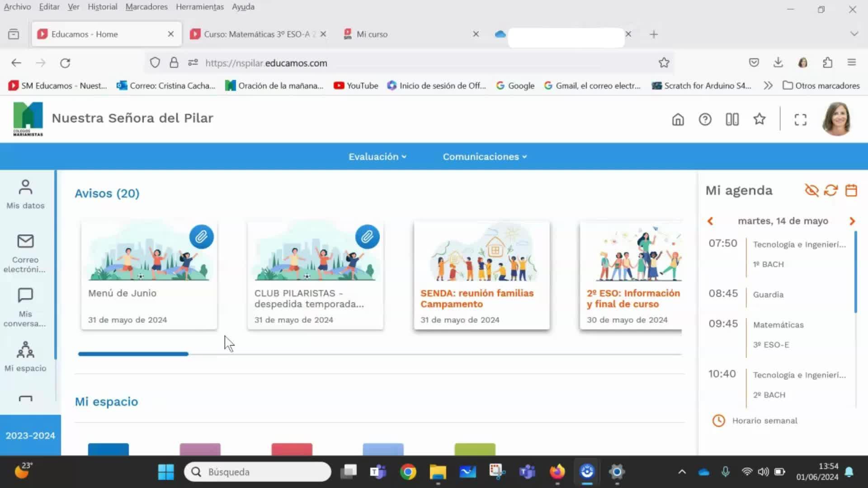The height and width of the screenshot is (488, 868).
Task: Click the favorites star in the Educamos header
Action: 759,119
